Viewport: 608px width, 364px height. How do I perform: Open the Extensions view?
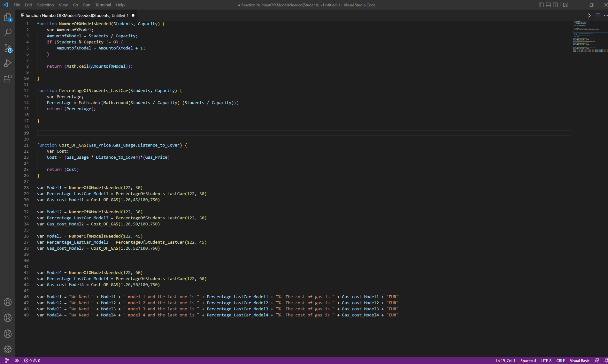[x=8, y=79]
